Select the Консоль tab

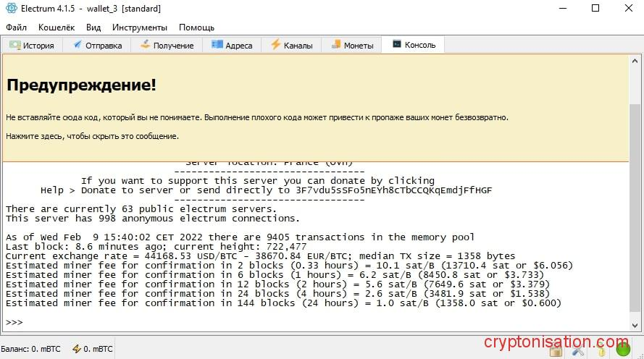coord(413,45)
